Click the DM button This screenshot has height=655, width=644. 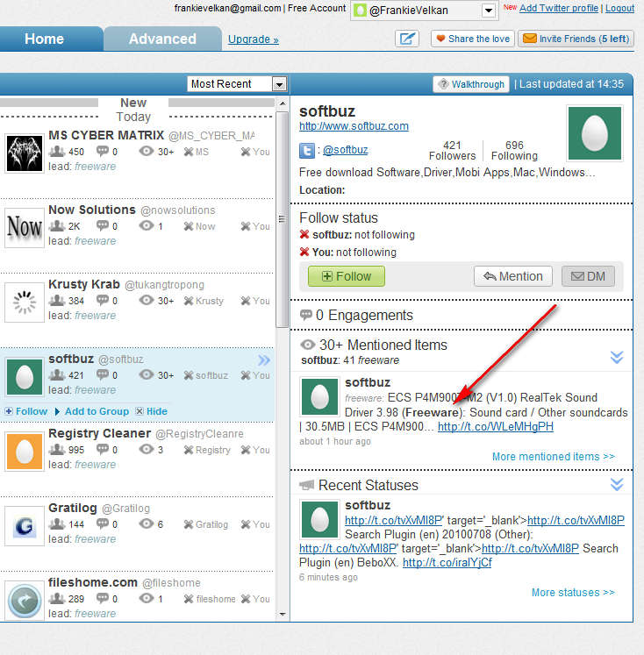point(588,276)
